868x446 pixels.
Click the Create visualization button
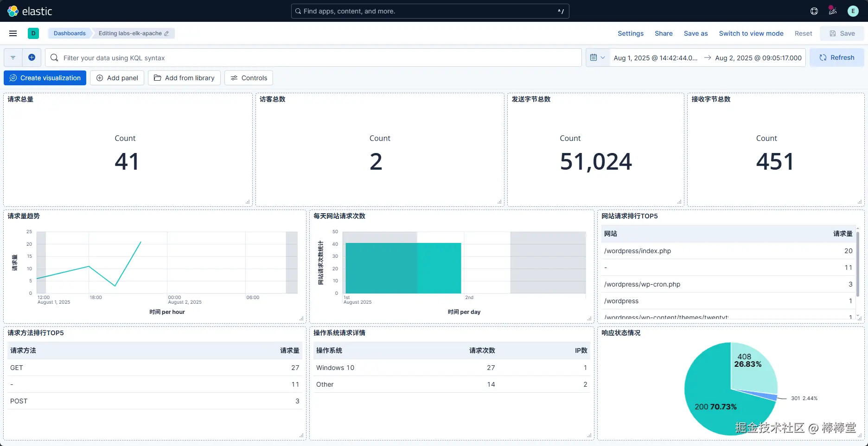tap(45, 78)
